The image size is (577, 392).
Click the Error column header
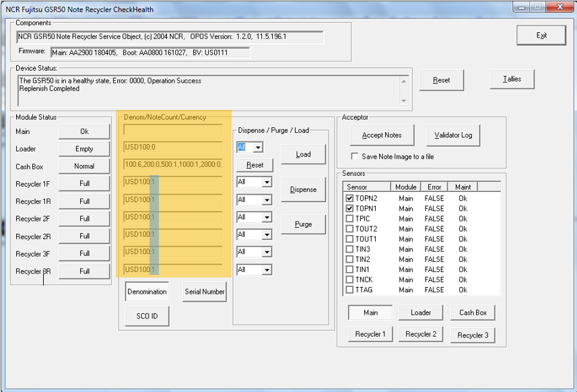tap(434, 187)
